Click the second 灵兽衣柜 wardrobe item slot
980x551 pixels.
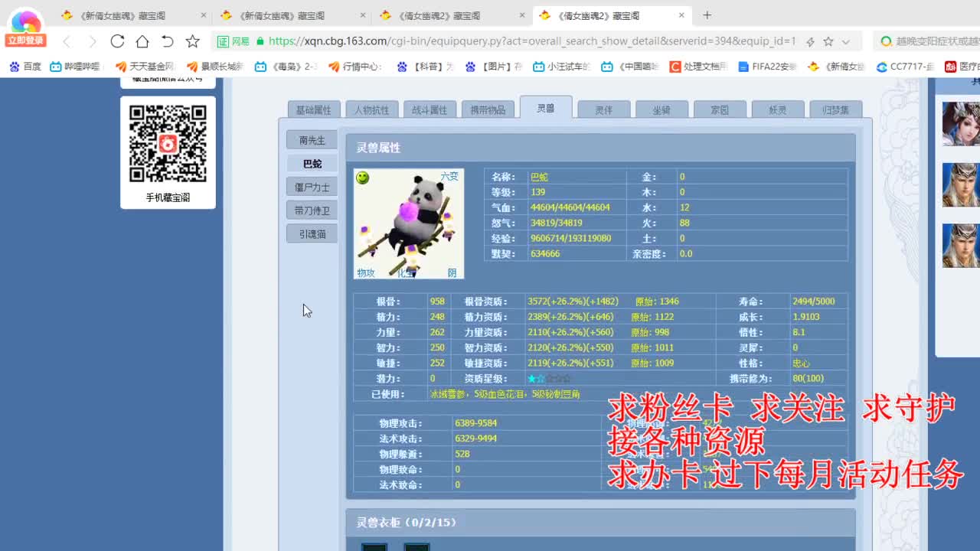pyautogui.click(x=416, y=546)
